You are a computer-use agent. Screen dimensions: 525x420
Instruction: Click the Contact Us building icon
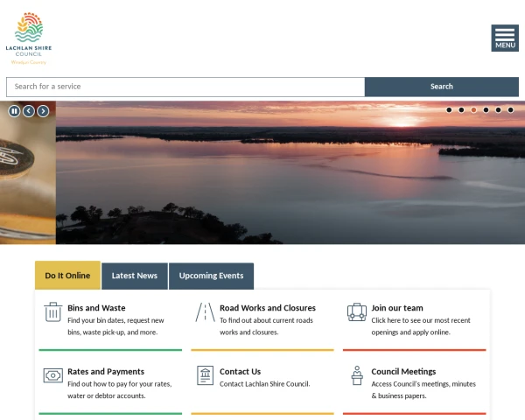click(x=206, y=375)
